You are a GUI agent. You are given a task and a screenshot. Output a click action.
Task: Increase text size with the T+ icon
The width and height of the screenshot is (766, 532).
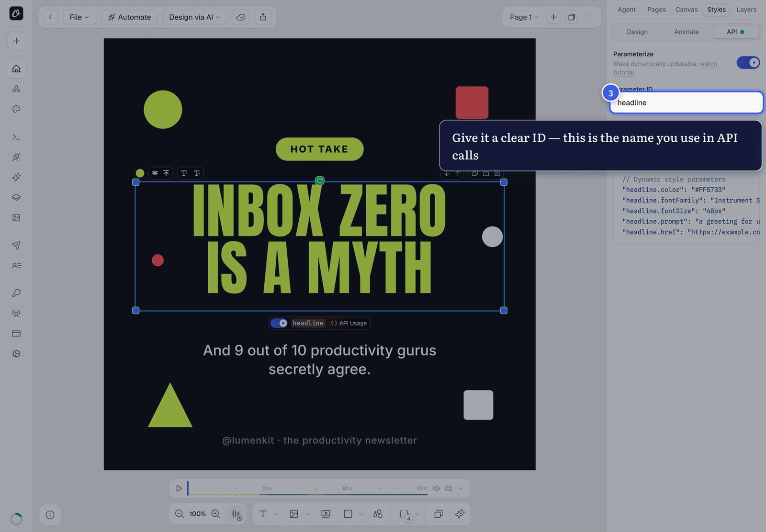point(197,173)
